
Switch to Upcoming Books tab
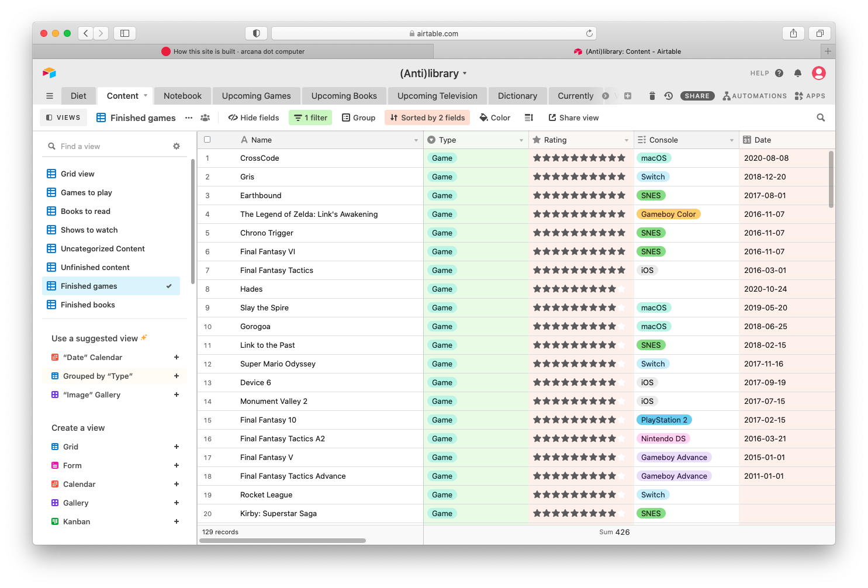point(344,96)
